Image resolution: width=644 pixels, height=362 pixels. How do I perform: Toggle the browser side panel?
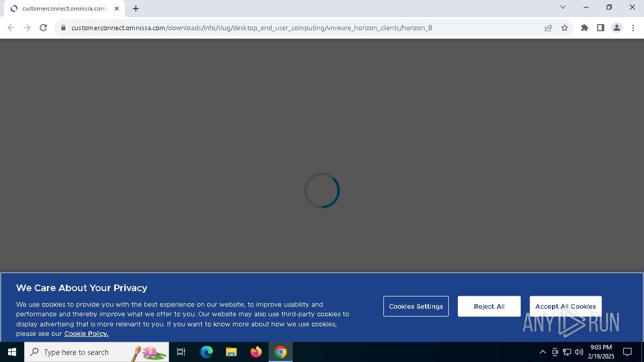[x=601, y=28]
